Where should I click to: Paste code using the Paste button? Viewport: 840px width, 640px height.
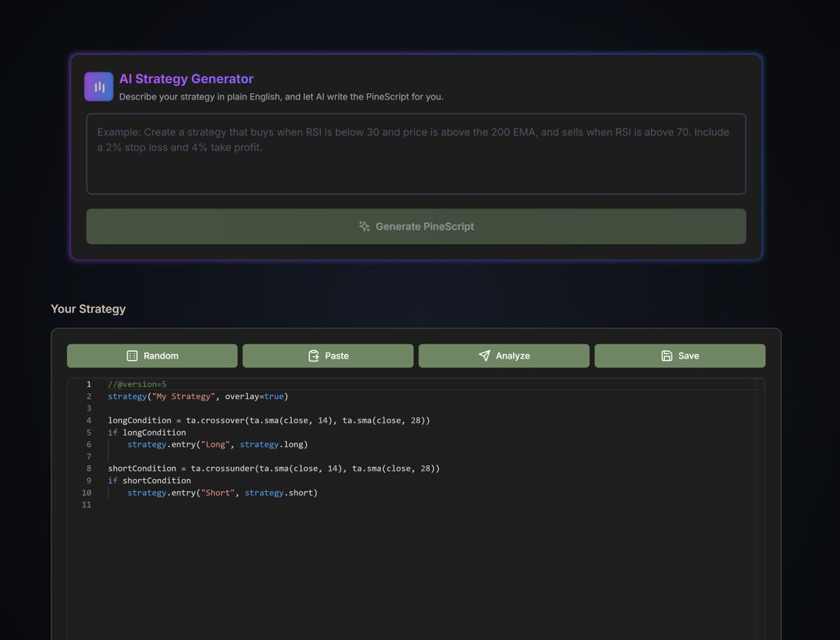tap(328, 356)
